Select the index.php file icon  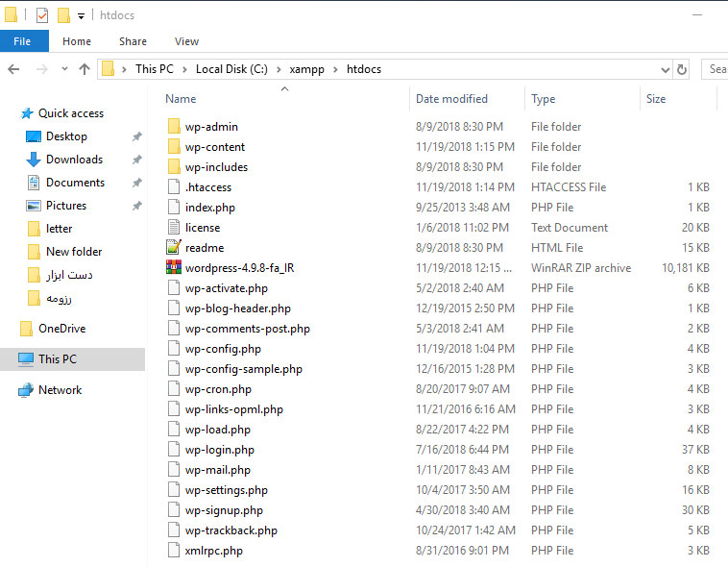click(174, 208)
